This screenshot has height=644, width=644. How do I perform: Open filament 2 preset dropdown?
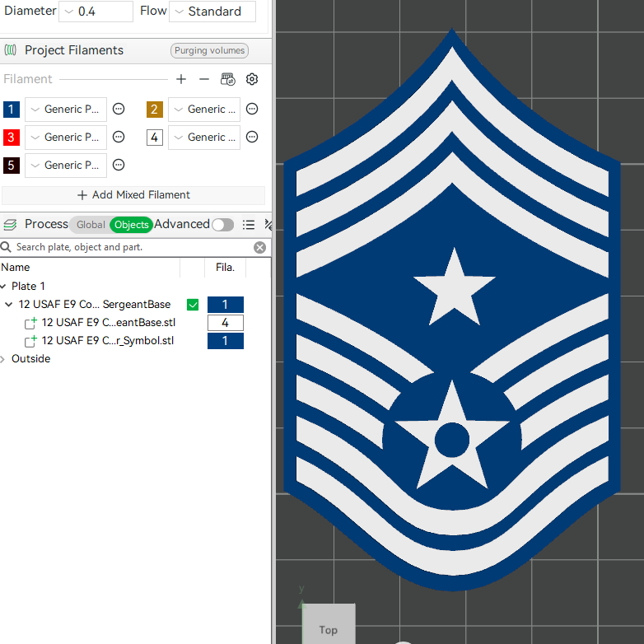(x=204, y=110)
